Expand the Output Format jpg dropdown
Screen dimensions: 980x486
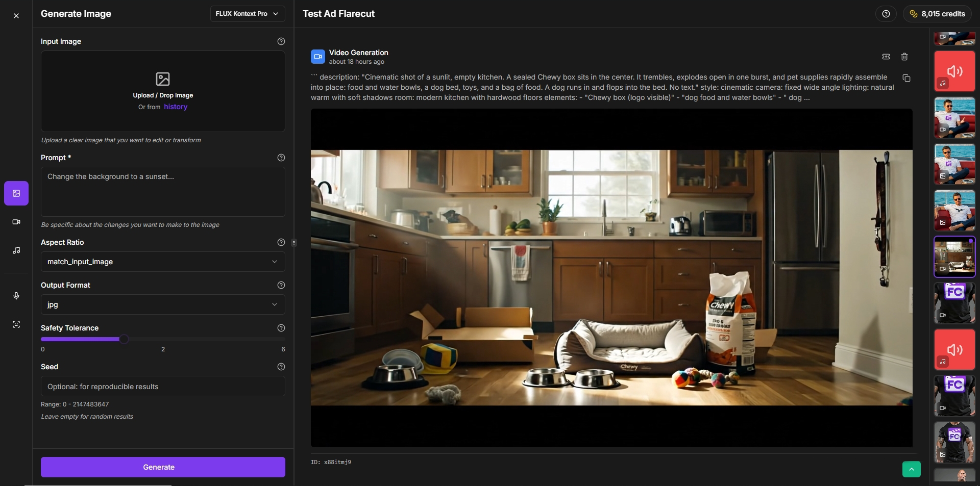click(x=163, y=304)
